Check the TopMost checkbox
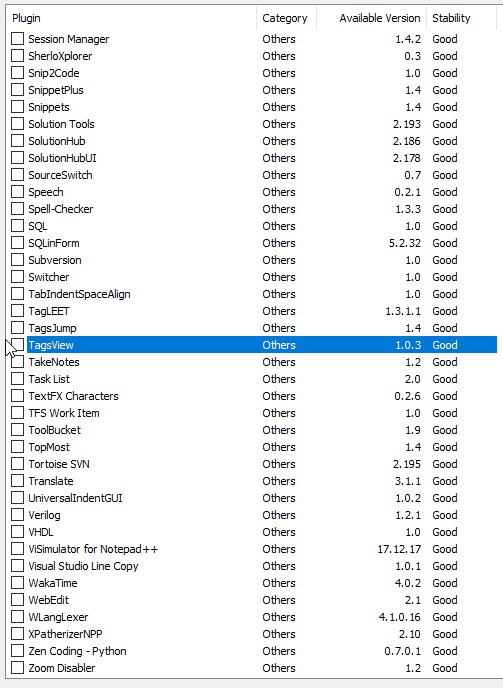 point(18,447)
